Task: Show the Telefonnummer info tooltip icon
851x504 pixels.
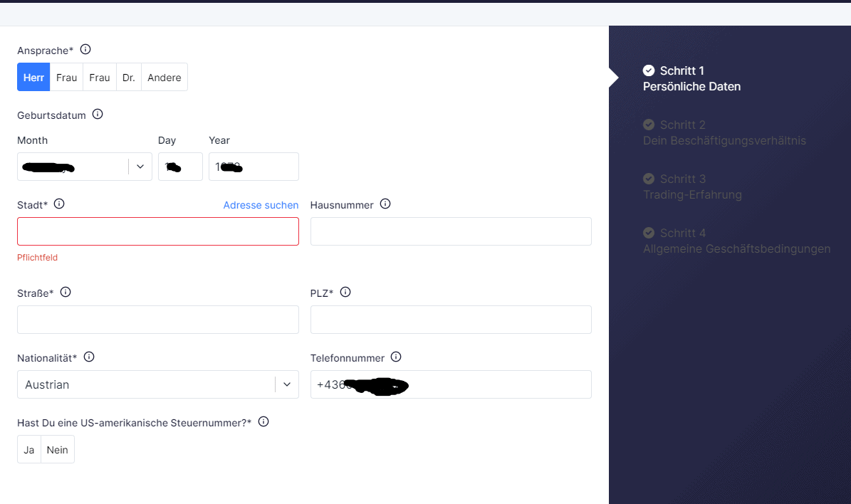Action: click(x=397, y=357)
